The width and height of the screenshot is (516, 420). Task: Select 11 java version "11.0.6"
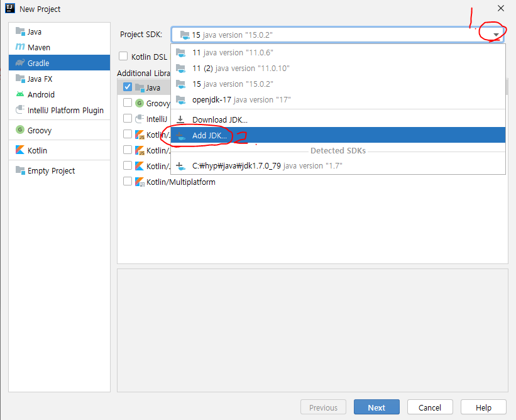(338, 52)
